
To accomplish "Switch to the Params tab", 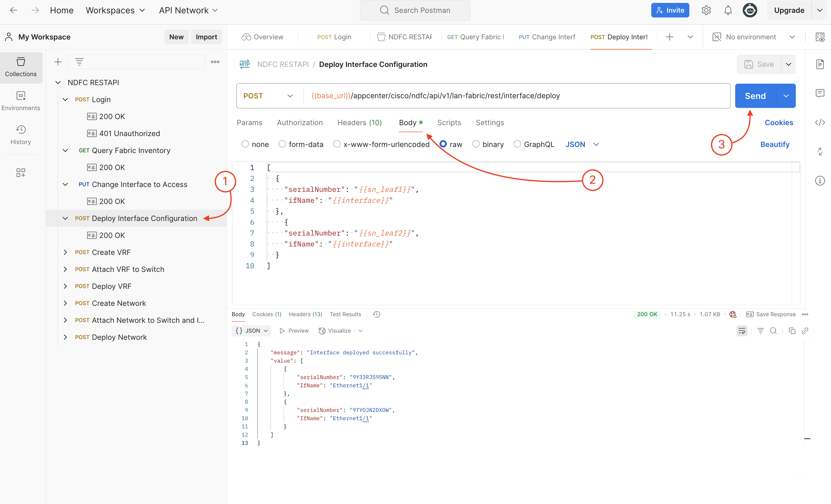I will point(249,123).
